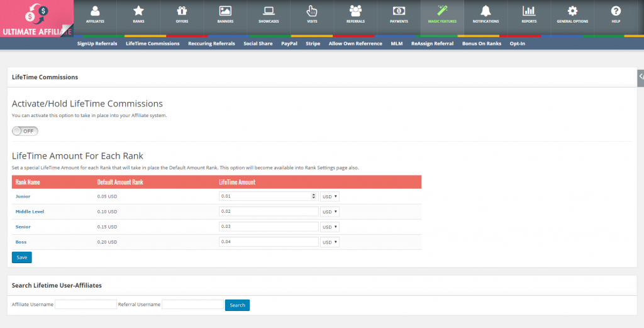Open the Offers gift icon
The width and height of the screenshot is (644, 328).
(182, 11)
